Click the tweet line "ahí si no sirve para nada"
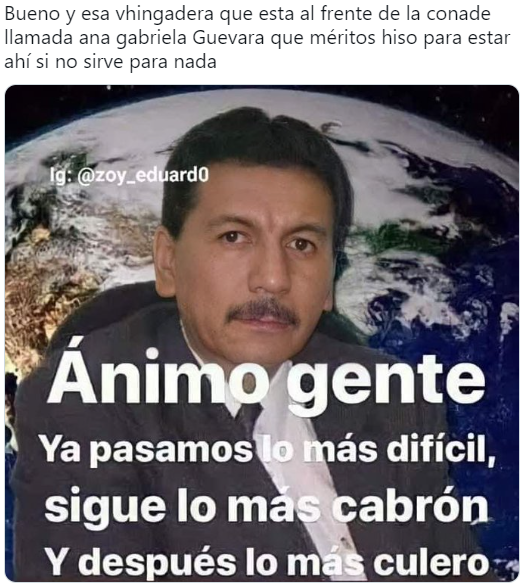Viewport: 525px width, 587px height. (x=110, y=62)
